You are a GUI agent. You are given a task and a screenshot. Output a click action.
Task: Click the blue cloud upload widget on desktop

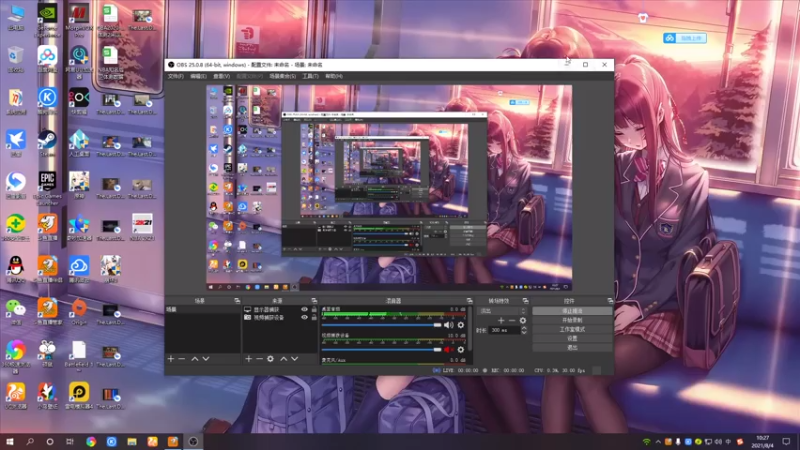[685, 38]
